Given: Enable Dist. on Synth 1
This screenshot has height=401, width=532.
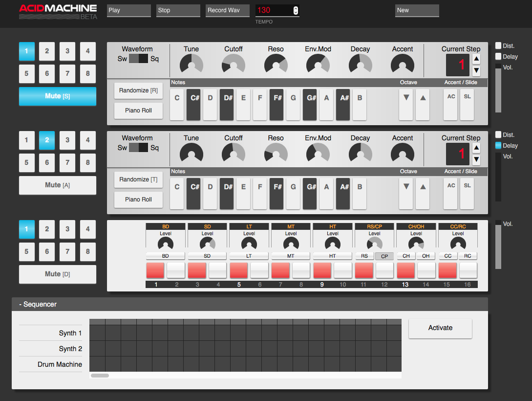Looking at the screenshot, I should 498,45.
